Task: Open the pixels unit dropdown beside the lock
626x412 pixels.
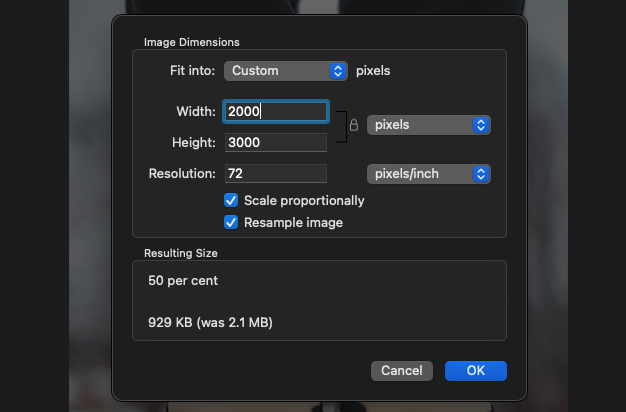Action: coord(428,125)
